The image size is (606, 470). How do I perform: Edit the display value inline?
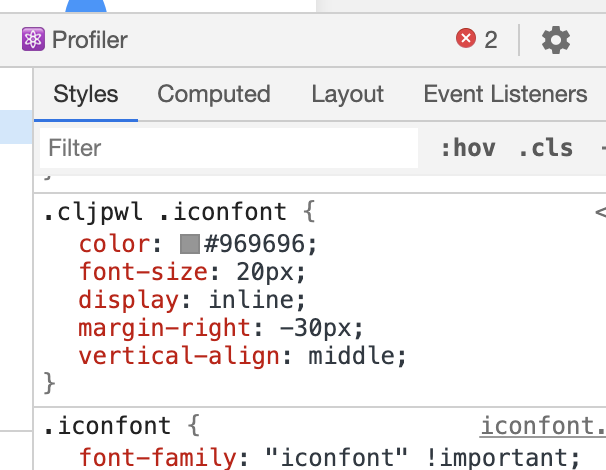pos(257,299)
